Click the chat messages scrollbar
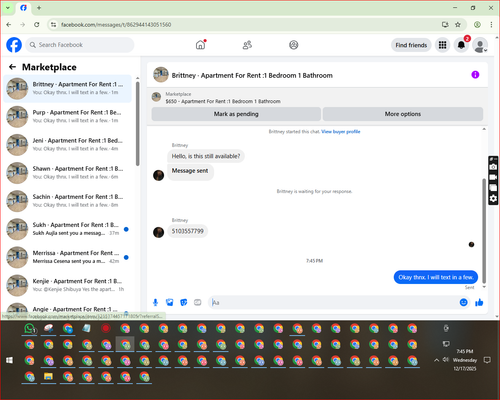 click(484, 230)
